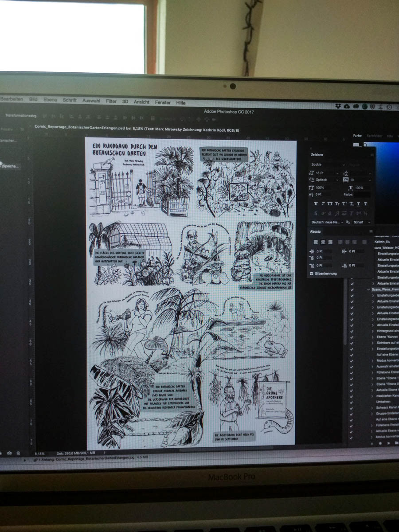Click the text Farbe color swatch in Zeichen
Image resolution: width=399 pixels, height=532 pixels.
point(363,195)
